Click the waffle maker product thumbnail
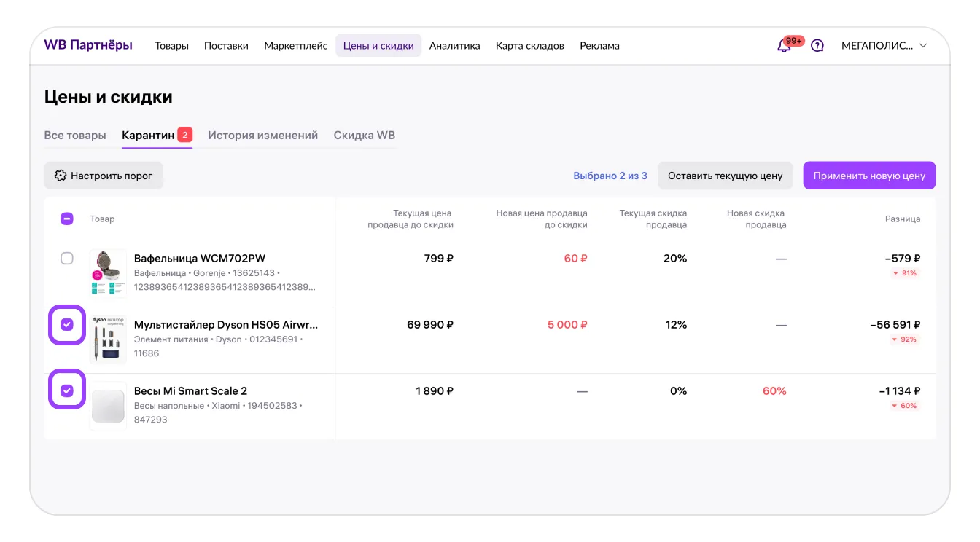The image size is (980, 542). point(108,273)
